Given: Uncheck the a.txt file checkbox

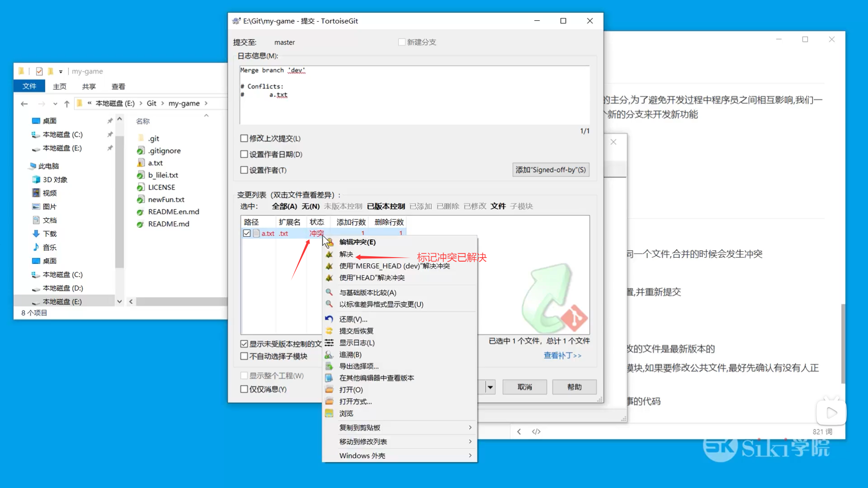Looking at the screenshot, I should point(247,233).
